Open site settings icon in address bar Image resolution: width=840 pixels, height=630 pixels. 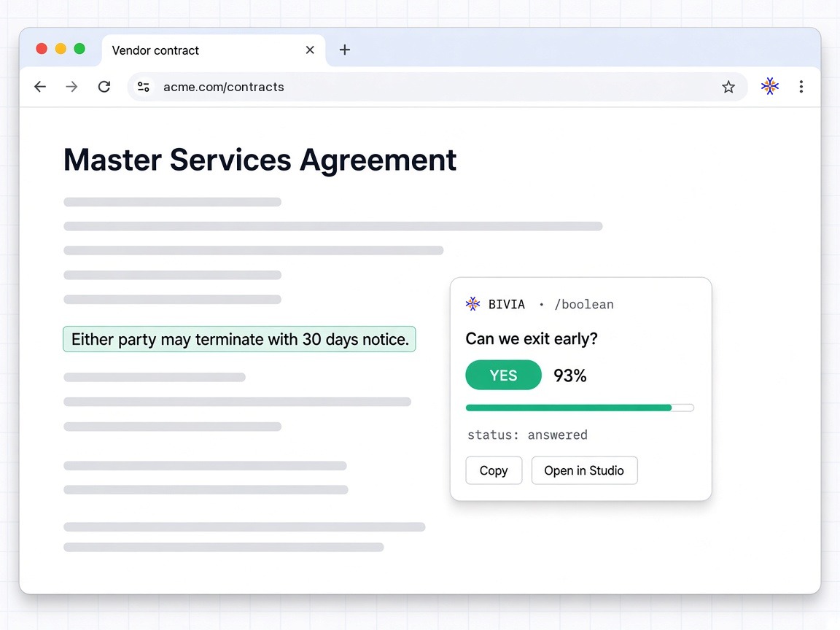tap(143, 87)
